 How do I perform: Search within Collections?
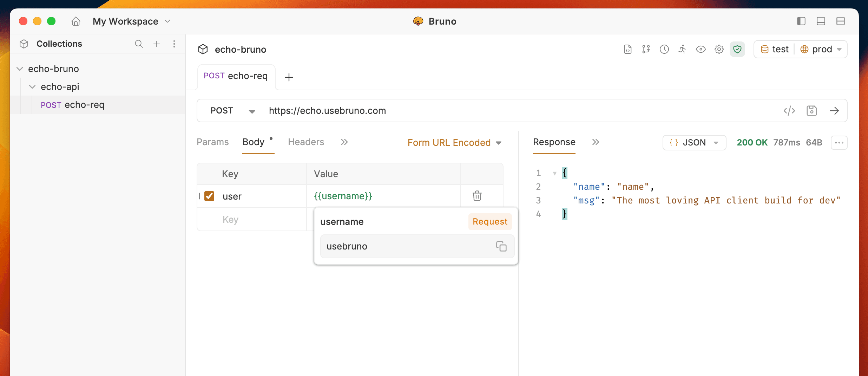pyautogui.click(x=139, y=44)
